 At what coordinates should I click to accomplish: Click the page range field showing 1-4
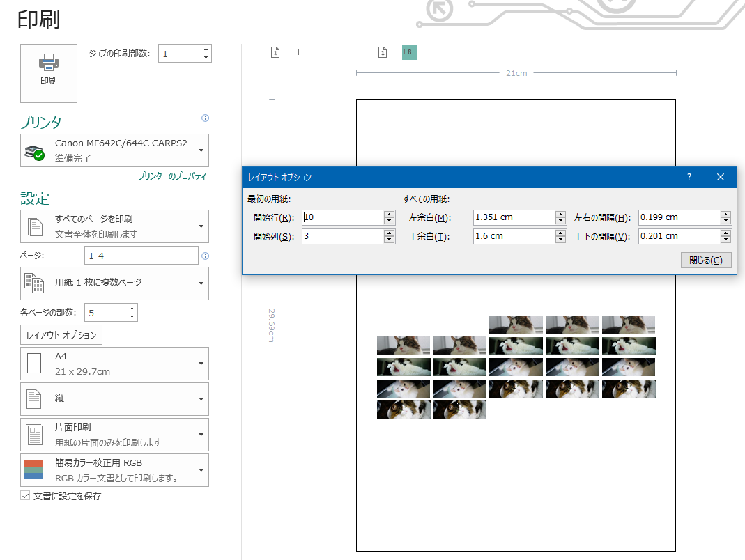click(141, 256)
